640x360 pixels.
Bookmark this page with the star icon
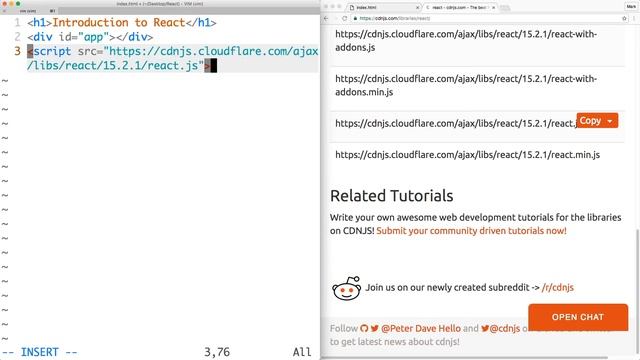point(624,18)
